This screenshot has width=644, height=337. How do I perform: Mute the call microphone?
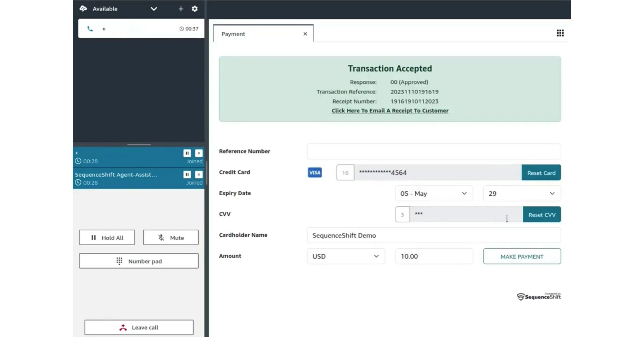click(170, 237)
